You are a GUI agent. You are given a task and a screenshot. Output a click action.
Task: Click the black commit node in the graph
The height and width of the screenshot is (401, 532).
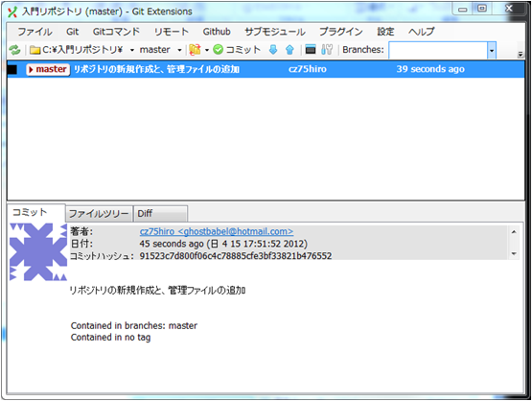point(12,69)
